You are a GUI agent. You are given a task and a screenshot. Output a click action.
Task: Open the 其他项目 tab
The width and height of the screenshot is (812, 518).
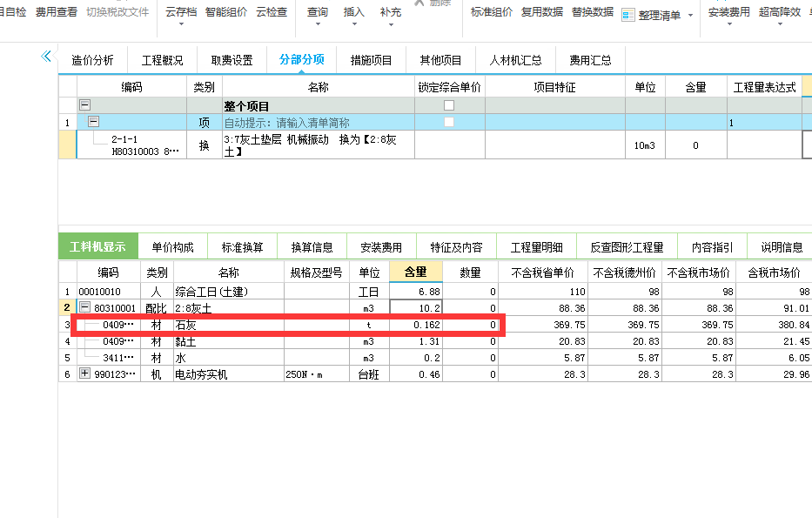[440, 60]
